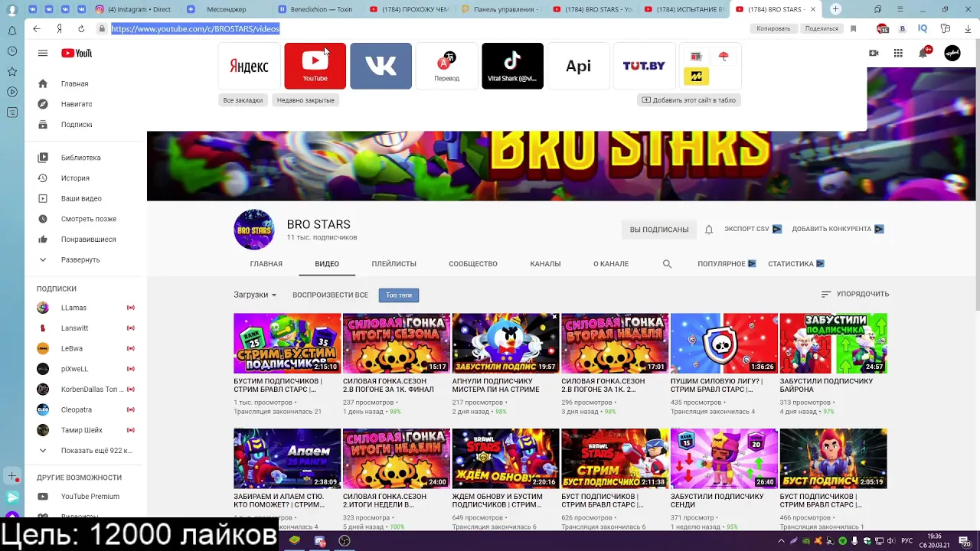Switch to the Сообщество channel tab
Image resolution: width=980 pixels, height=551 pixels.
[x=473, y=264]
